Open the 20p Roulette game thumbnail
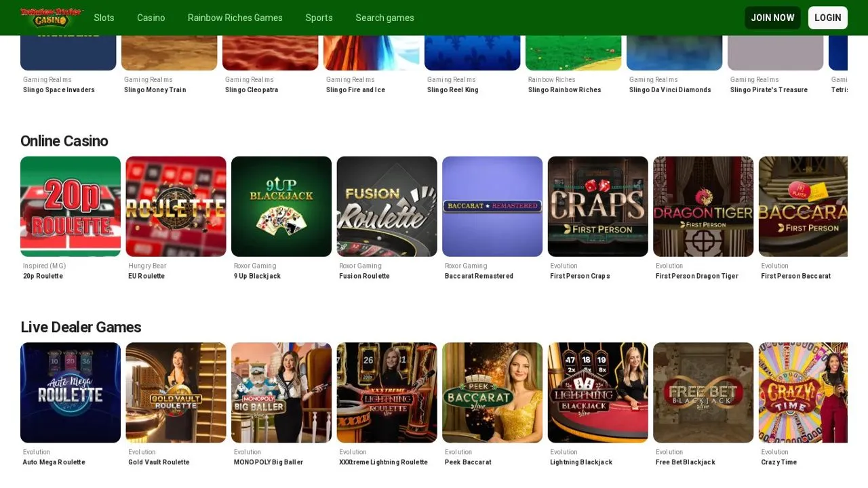The width and height of the screenshot is (868, 488). point(71,207)
